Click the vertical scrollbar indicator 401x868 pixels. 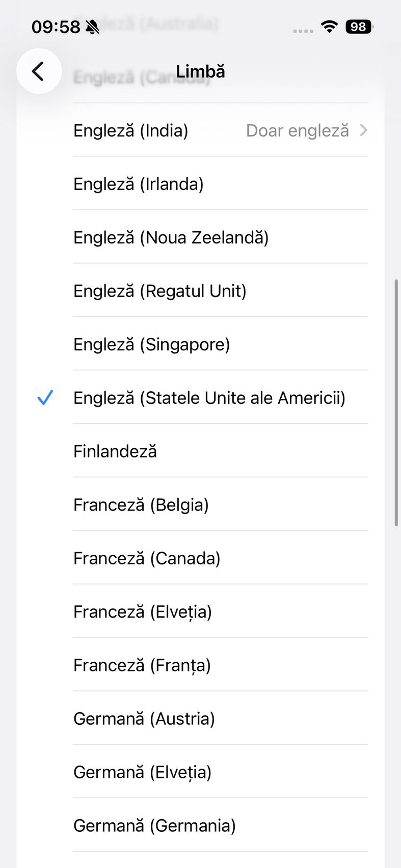pyautogui.click(x=396, y=402)
